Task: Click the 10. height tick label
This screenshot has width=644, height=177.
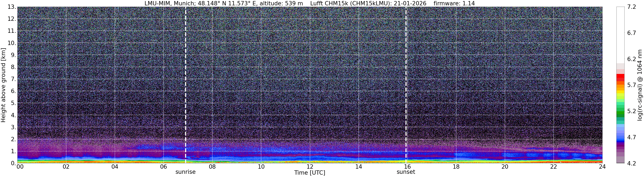Action: pyautogui.click(x=12, y=43)
